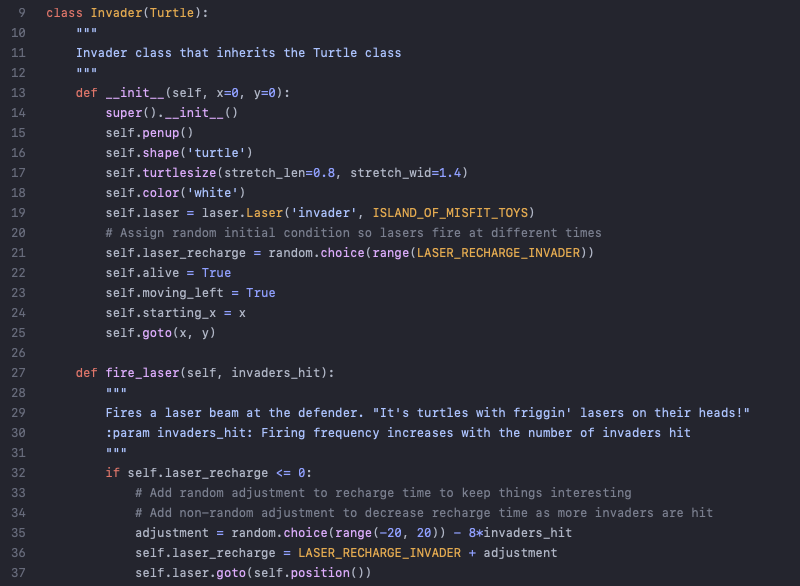Click line number 13 in the gutter
The height and width of the screenshot is (586, 800).
[x=18, y=93]
